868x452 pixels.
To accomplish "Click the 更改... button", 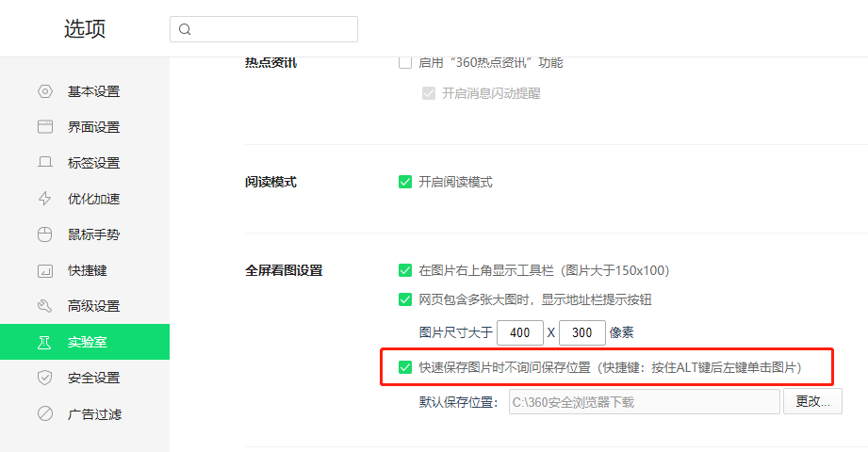I will click(812, 401).
